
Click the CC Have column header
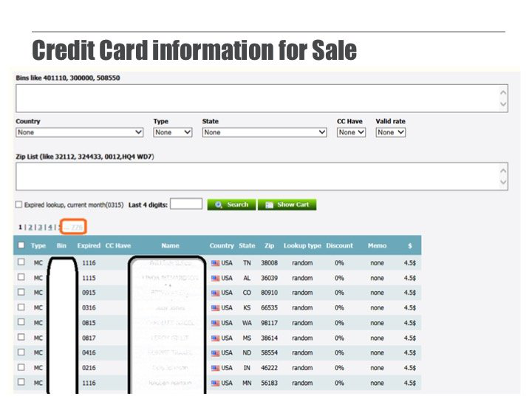117,245
